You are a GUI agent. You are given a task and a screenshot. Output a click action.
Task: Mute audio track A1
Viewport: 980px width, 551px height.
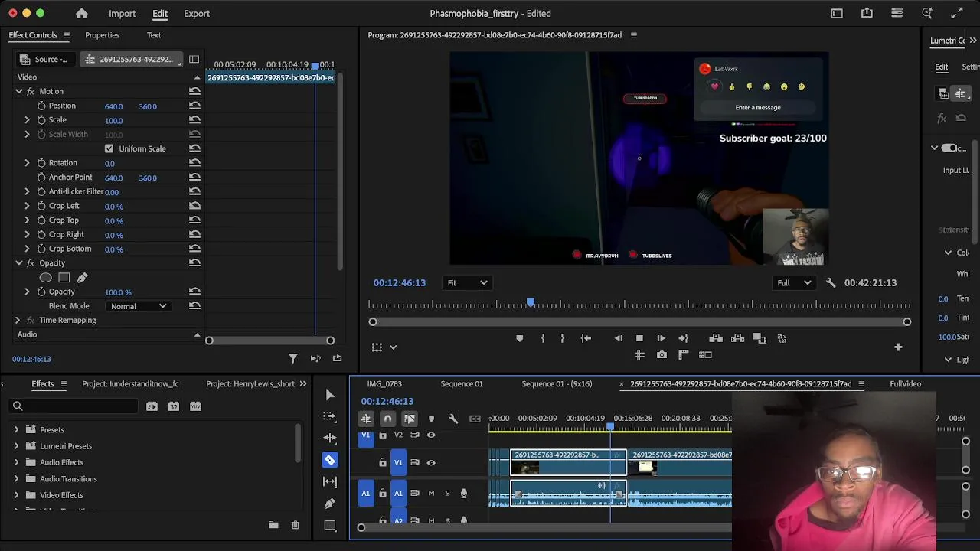[x=431, y=494]
